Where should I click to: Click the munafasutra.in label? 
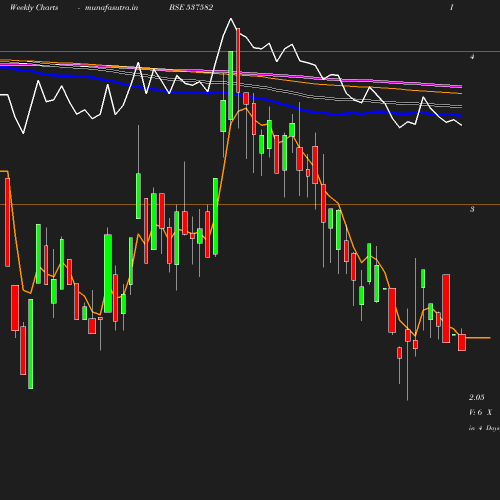[111, 8]
